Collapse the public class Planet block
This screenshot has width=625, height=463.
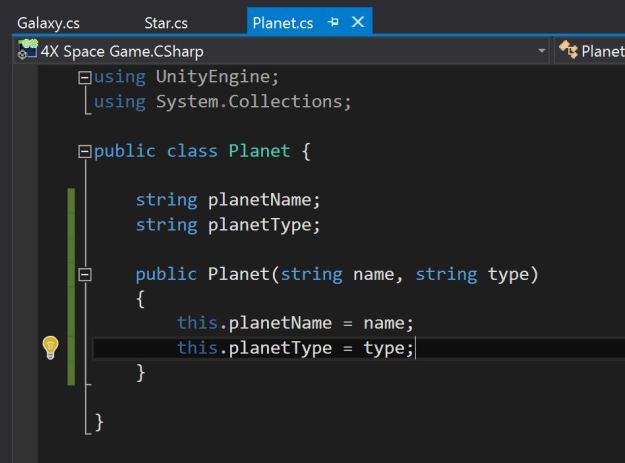pos(85,152)
